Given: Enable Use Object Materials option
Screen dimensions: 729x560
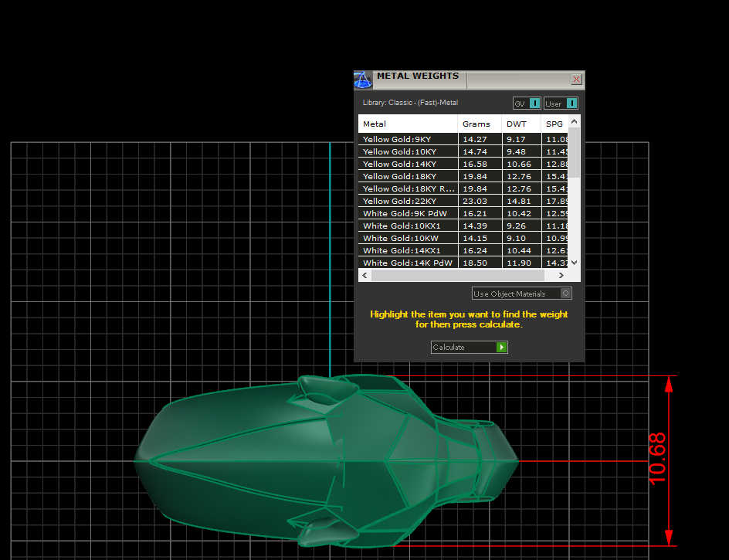Looking at the screenshot, I should coord(566,294).
